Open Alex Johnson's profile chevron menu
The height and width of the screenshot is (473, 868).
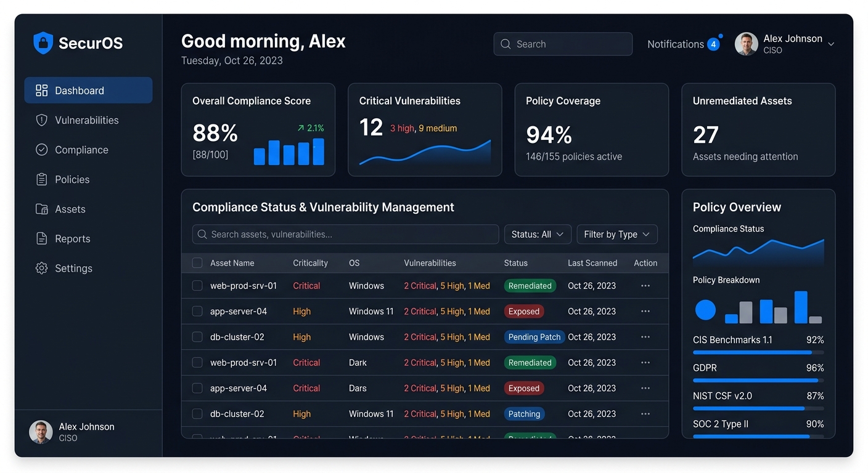click(831, 44)
